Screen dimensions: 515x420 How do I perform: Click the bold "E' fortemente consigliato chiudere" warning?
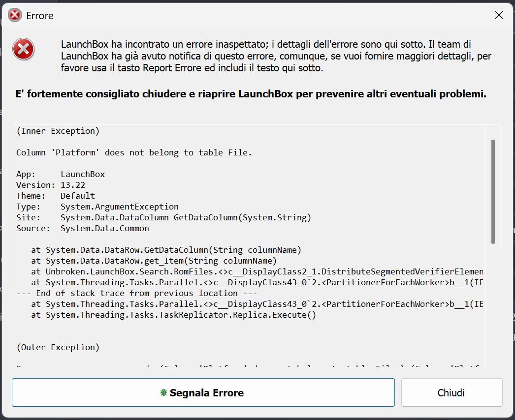click(x=251, y=94)
